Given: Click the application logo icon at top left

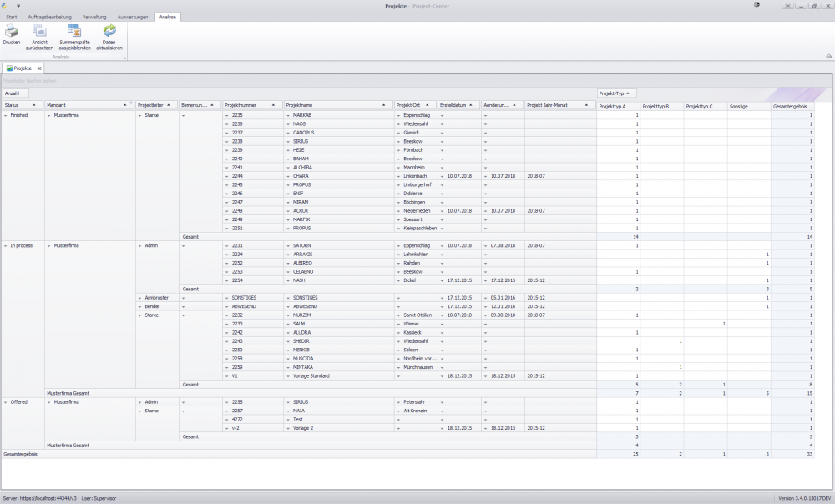Looking at the screenshot, I should point(6,5).
